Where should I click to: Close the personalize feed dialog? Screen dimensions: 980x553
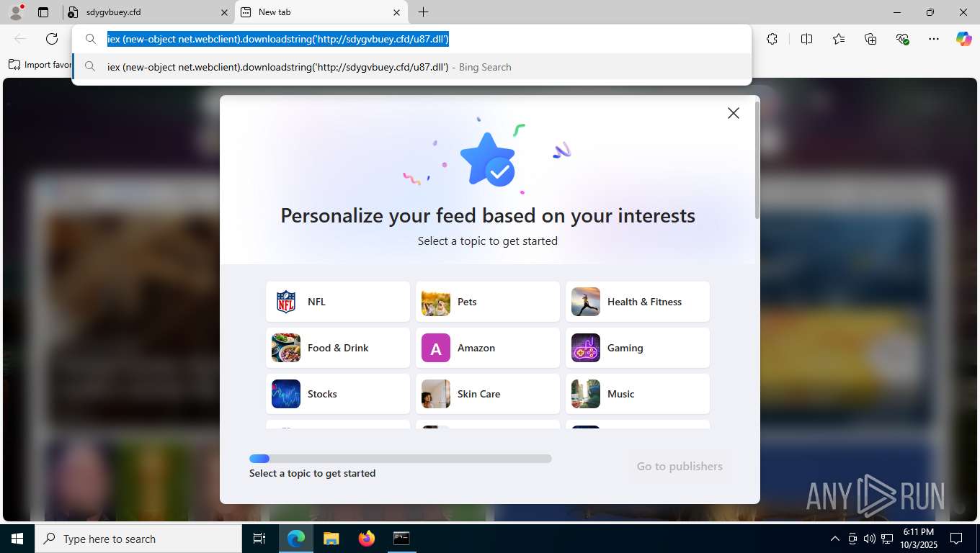click(x=734, y=113)
